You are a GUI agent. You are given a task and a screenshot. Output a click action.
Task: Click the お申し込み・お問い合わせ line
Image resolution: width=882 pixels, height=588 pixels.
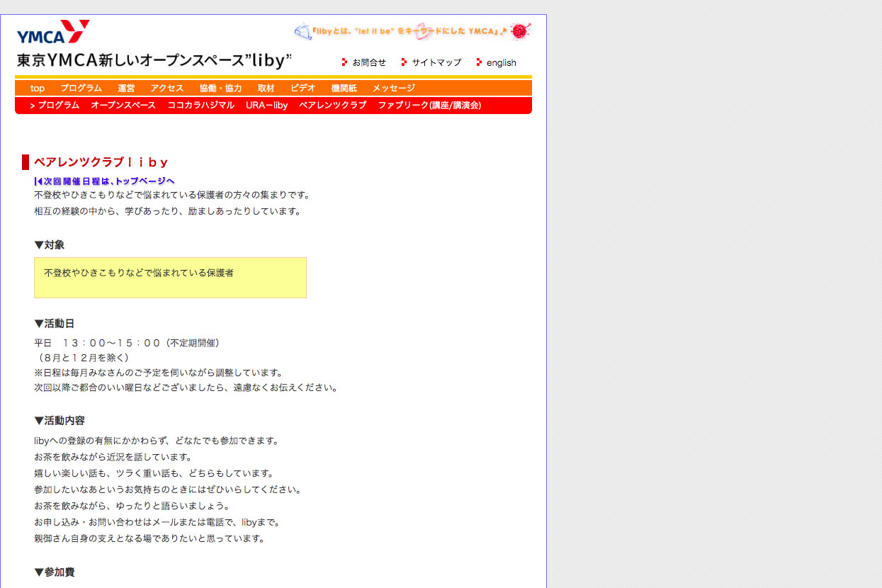click(x=157, y=522)
